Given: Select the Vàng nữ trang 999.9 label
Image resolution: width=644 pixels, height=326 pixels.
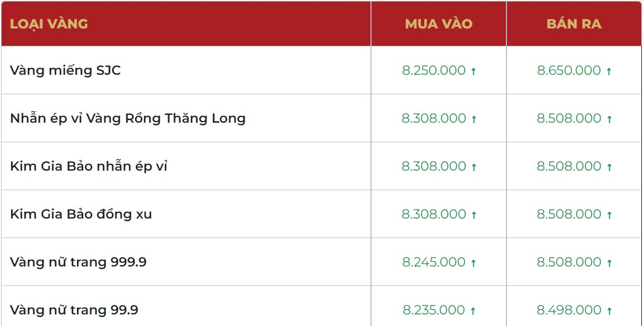Looking at the screenshot, I should click(x=78, y=262).
